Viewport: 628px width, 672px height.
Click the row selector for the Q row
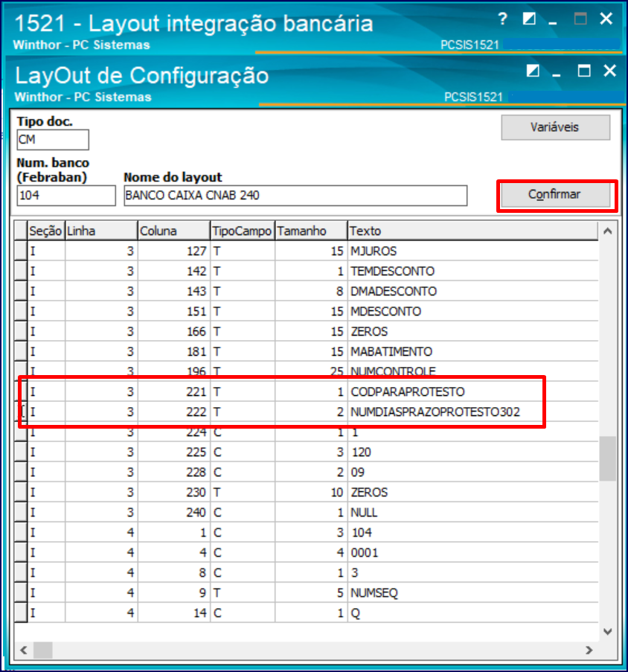tap(21, 614)
